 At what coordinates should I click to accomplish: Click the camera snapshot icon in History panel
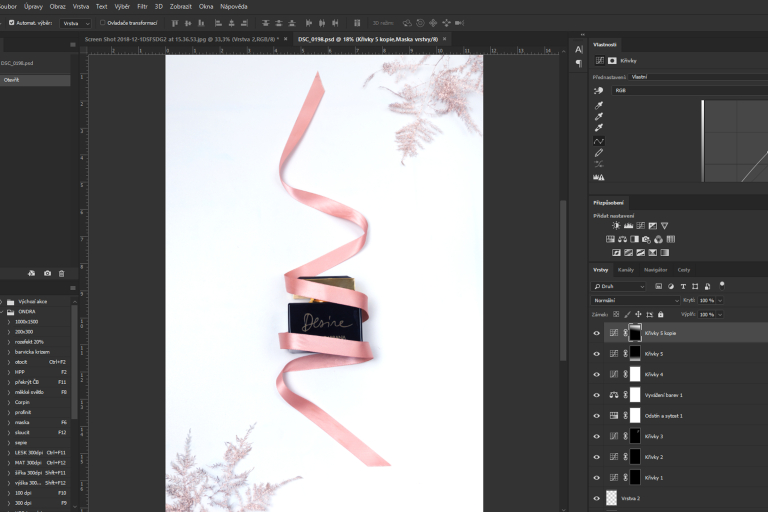[47, 273]
